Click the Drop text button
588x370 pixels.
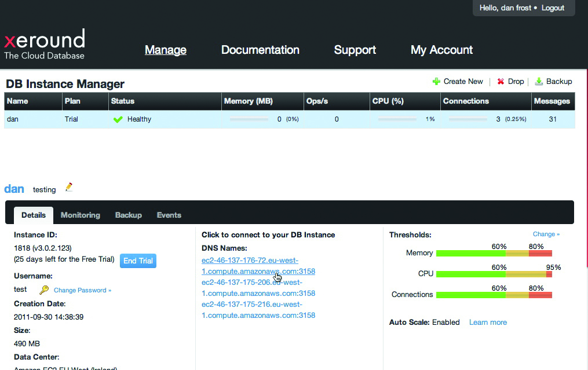(x=516, y=81)
